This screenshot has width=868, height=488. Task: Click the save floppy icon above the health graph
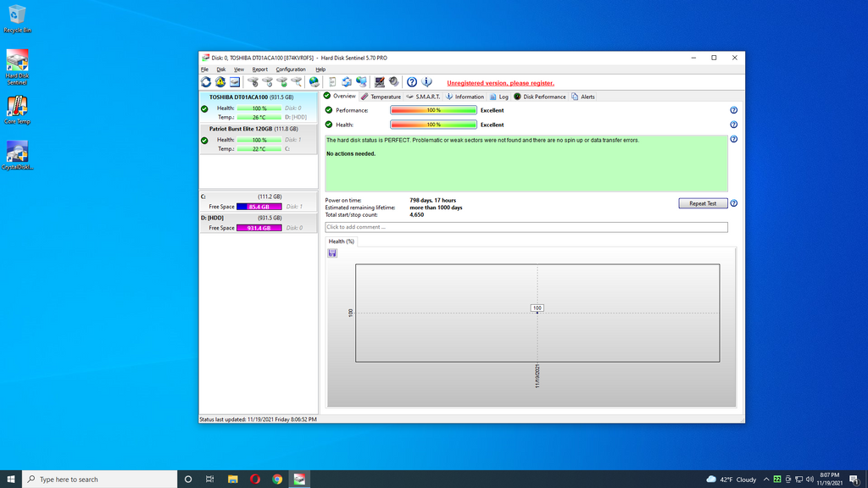tap(332, 253)
